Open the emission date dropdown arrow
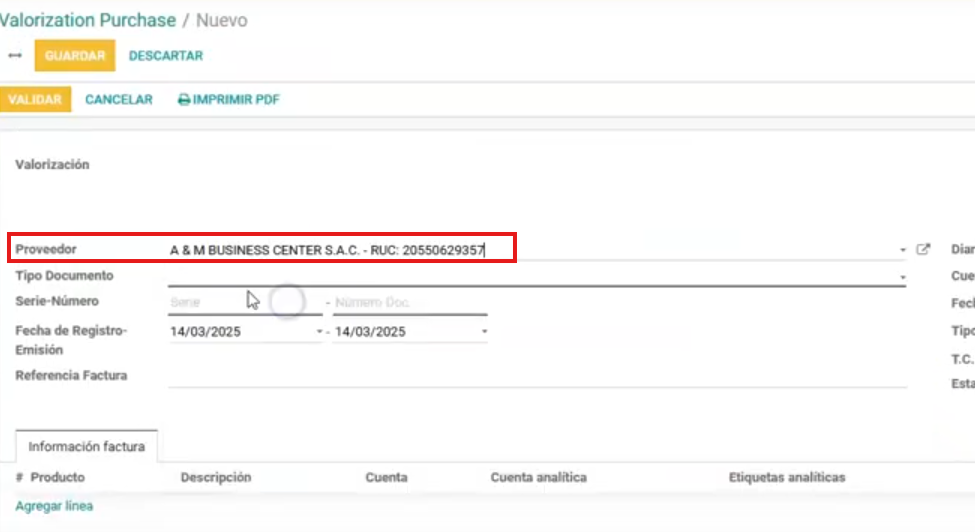Screen dimensions: 975x532 (484, 332)
